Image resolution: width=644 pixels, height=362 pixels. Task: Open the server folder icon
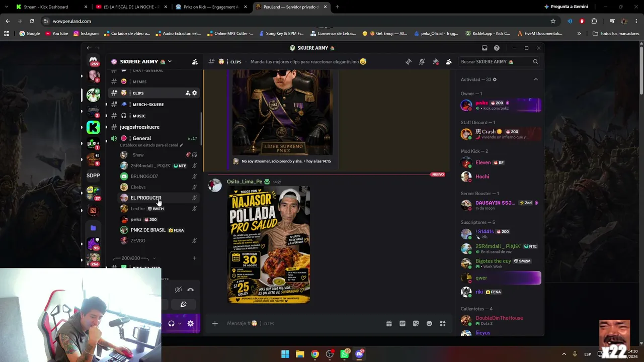tap(93, 228)
